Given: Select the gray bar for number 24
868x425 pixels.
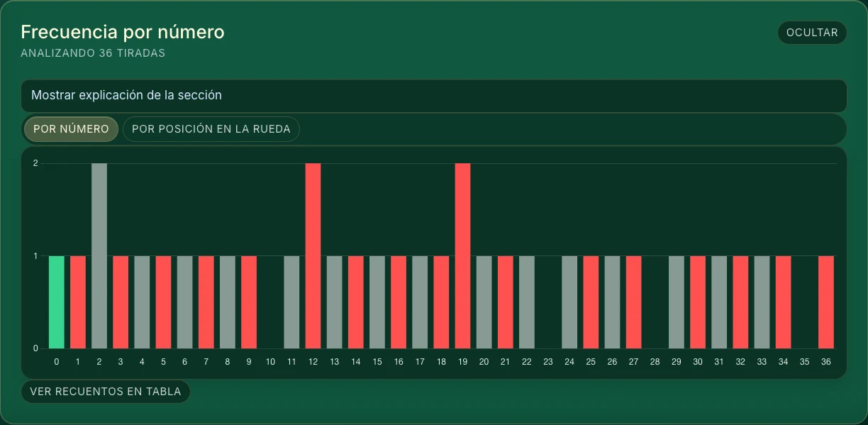Looking at the screenshot, I should [569, 302].
